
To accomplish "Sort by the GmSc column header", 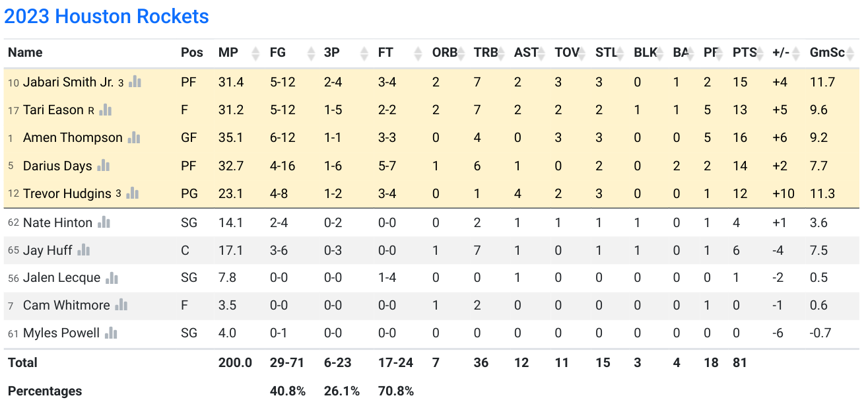I will coord(827,53).
